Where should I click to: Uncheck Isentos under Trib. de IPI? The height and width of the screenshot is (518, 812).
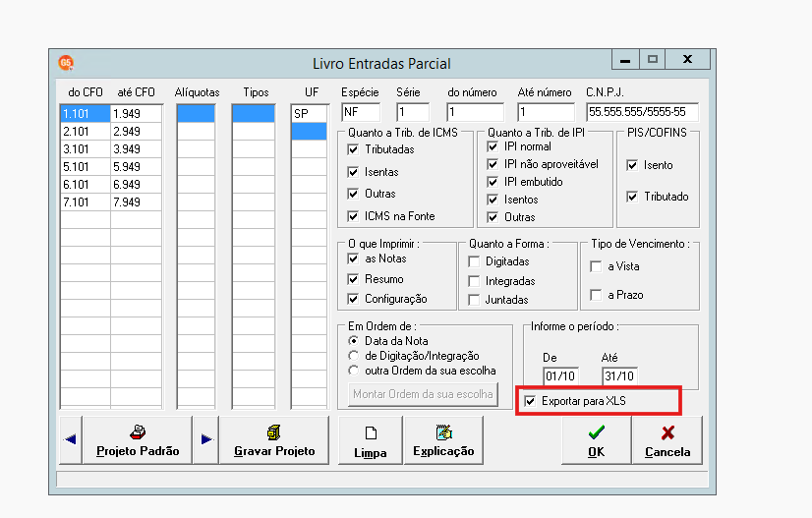[493, 200]
